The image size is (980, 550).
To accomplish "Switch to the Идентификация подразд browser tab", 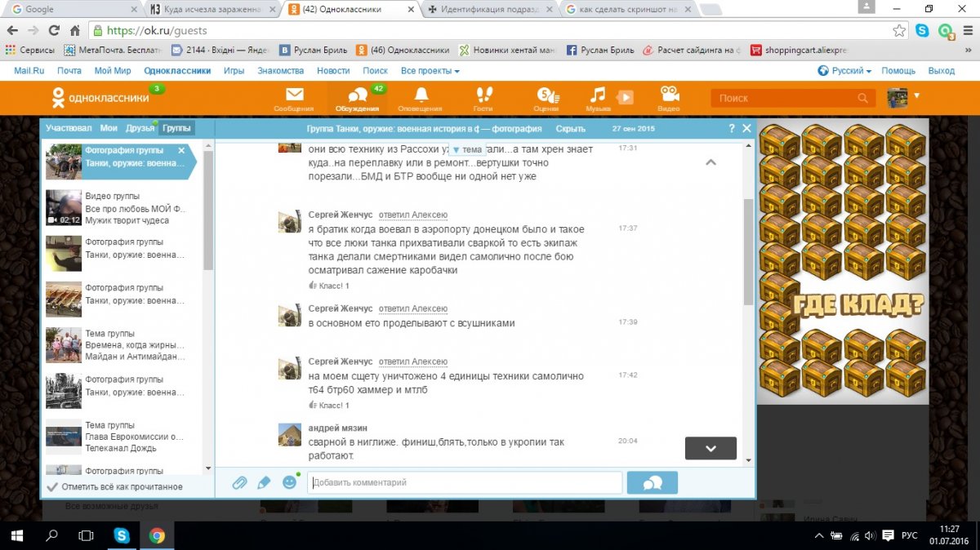I will [x=490, y=9].
